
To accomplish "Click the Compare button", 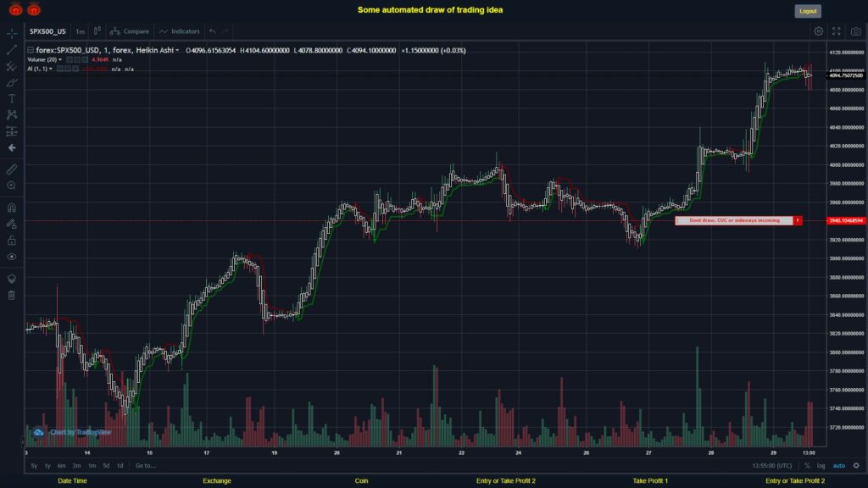I will [x=130, y=31].
